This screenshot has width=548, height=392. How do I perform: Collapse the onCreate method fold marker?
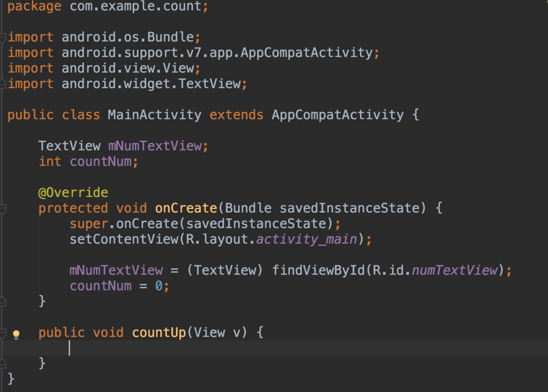pos(3,209)
